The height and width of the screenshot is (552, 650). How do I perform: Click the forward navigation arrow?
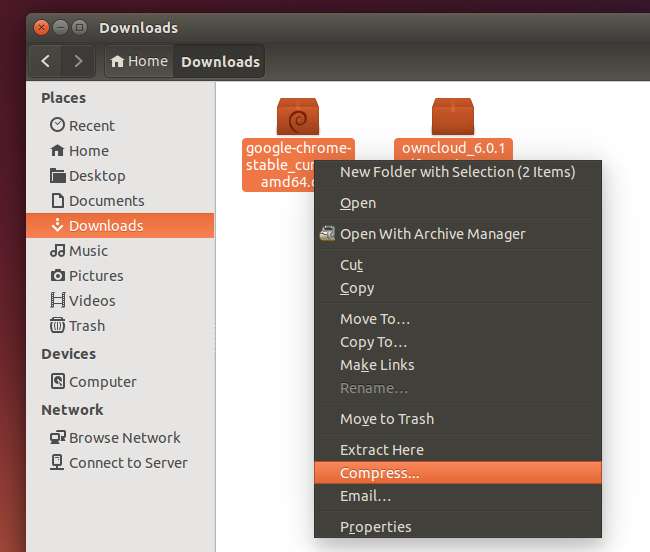pyautogui.click(x=77, y=61)
